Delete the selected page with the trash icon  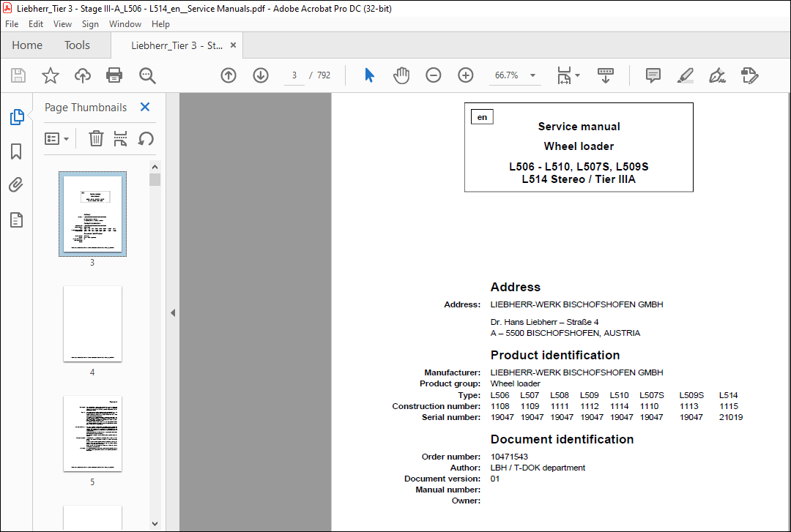click(96, 138)
